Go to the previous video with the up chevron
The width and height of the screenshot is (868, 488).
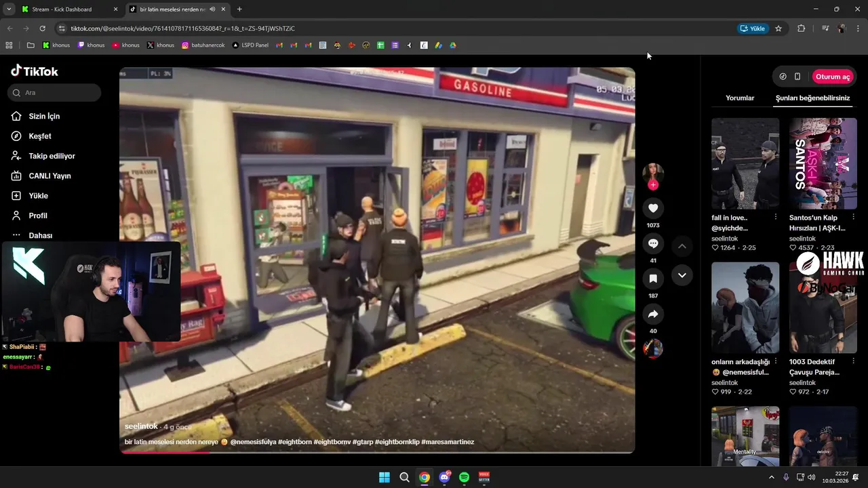click(x=682, y=246)
